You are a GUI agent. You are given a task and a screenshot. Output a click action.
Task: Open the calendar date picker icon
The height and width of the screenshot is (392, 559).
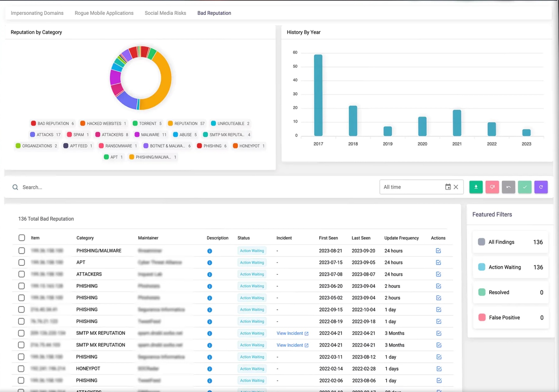pyautogui.click(x=448, y=187)
